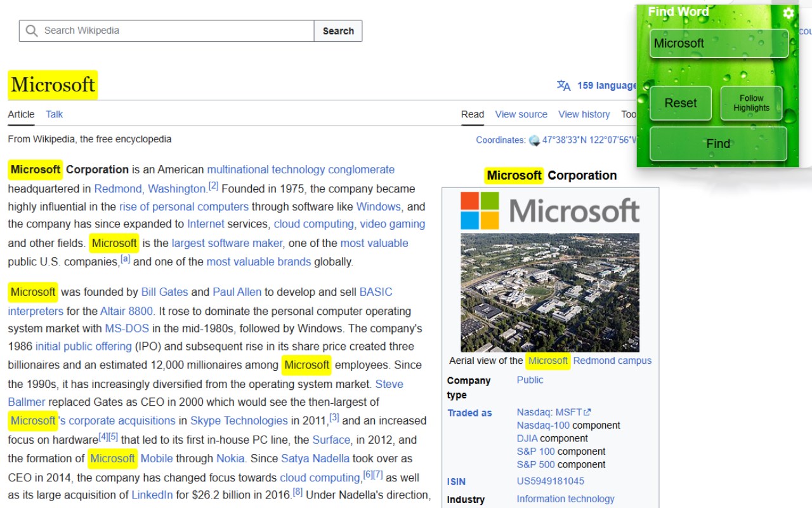Follow the Public company type link
The image size is (812, 508).
click(x=530, y=380)
